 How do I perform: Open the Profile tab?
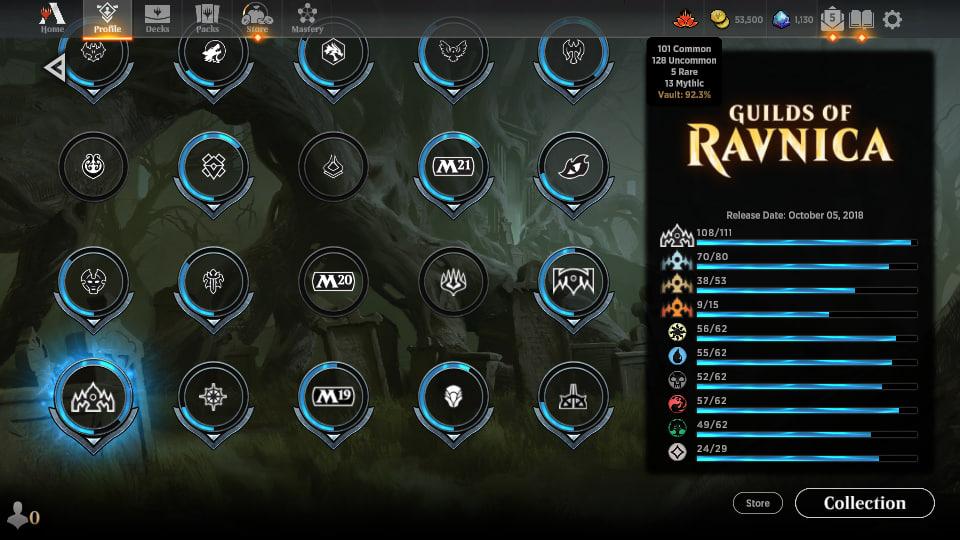point(107,18)
